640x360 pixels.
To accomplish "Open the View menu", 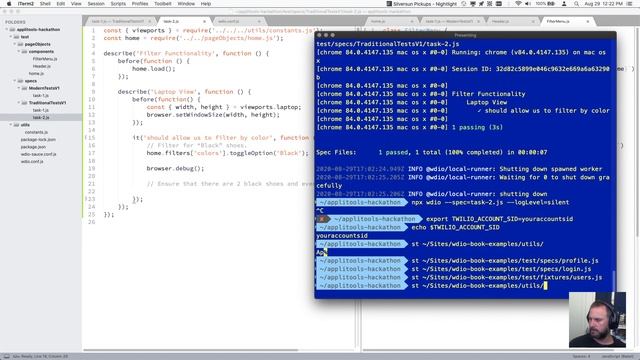I will pyautogui.click(x=76, y=4).
